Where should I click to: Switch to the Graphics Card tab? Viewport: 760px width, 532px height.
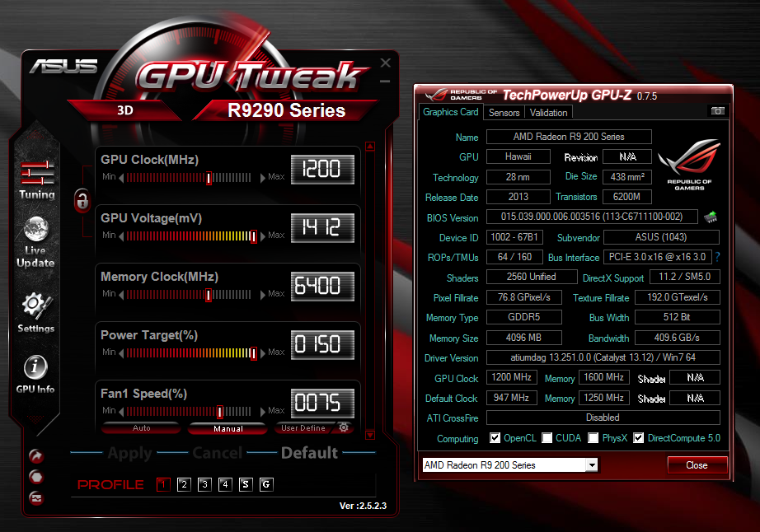pyautogui.click(x=450, y=112)
